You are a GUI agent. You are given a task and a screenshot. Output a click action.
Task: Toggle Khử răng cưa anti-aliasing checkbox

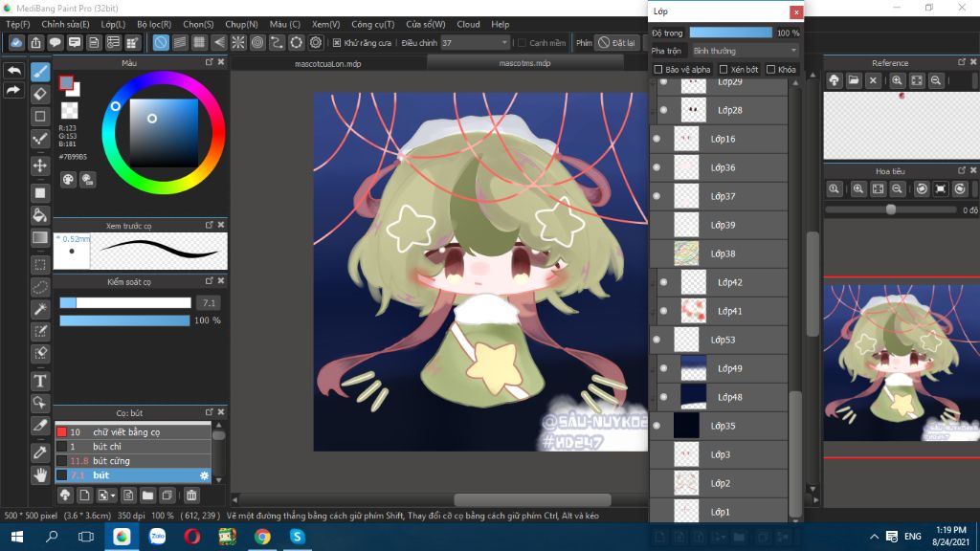coord(337,42)
